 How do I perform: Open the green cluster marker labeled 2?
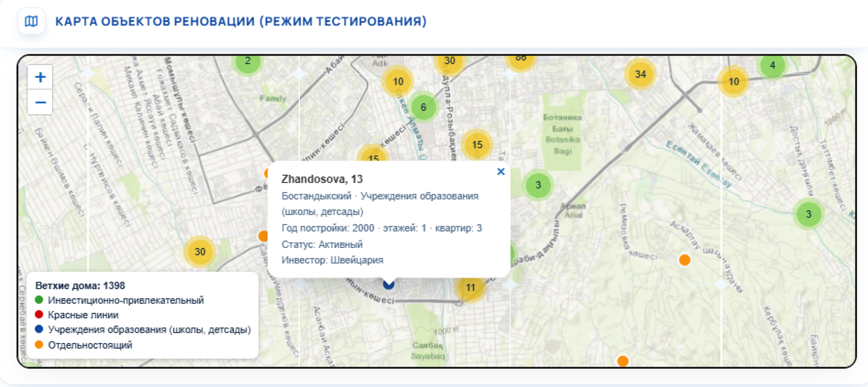248,61
